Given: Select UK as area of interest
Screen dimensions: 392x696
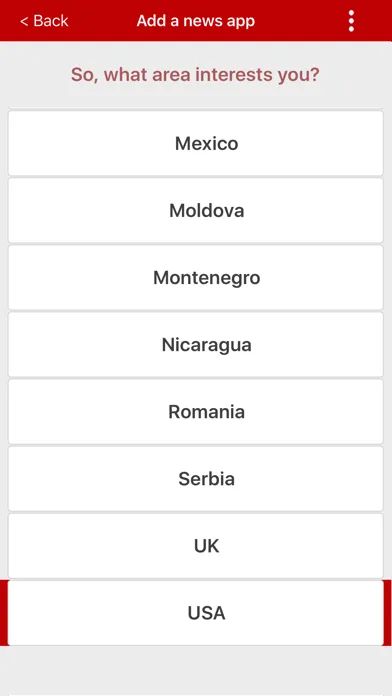Looking at the screenshot, I should 196,546.
